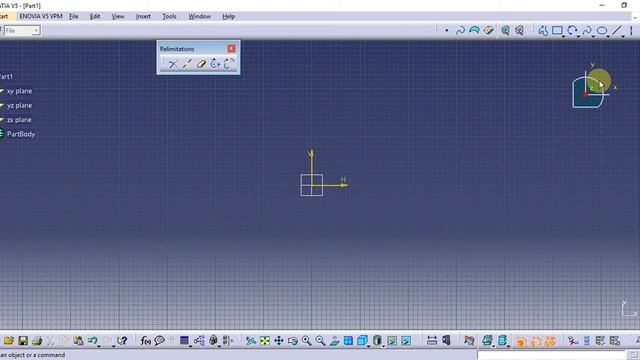The height and width of the screenshot is (360, 640).
Task: Open the File combo box in toolbar
Action: [x=22, y=31]
